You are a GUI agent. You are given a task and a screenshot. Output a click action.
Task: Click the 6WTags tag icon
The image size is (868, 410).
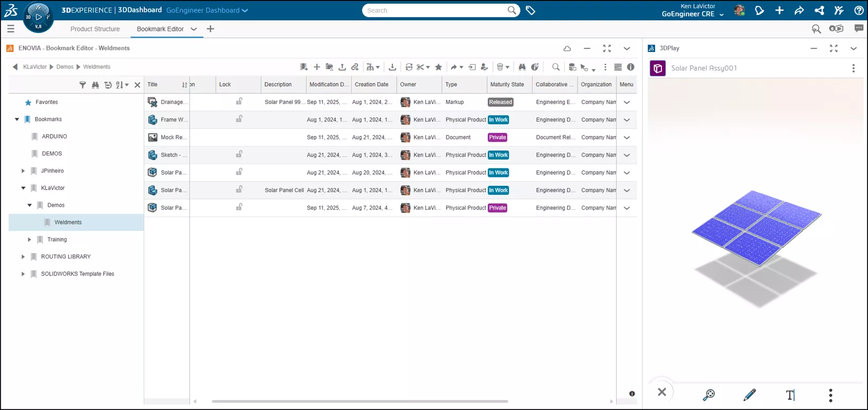530,10
